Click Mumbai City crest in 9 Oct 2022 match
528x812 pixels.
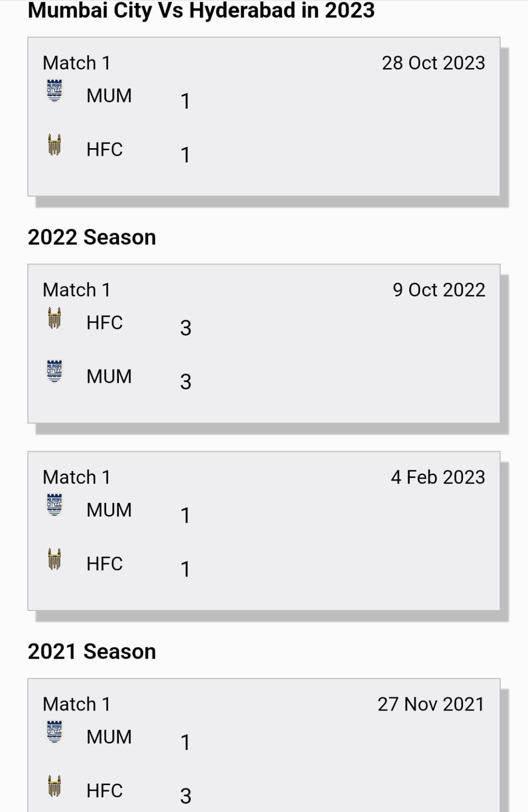tap(54, 372)
